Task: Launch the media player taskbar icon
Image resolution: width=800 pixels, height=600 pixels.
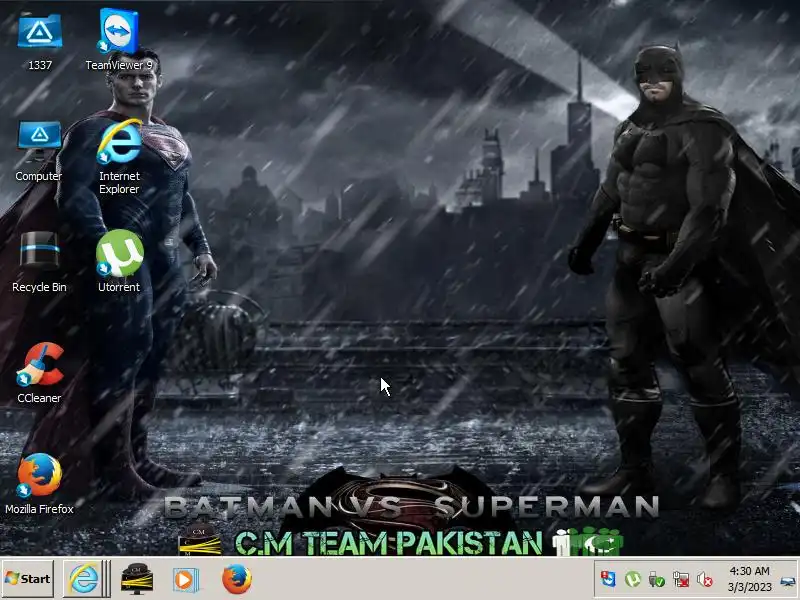Action: pyautogui.click(x=185, y=580)
